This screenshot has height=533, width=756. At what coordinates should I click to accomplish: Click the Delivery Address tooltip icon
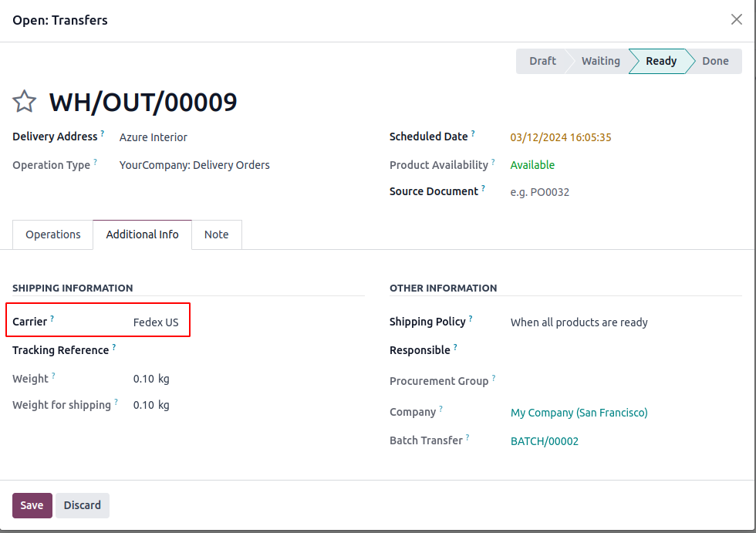pyautogui.click(x=103, y=133)
